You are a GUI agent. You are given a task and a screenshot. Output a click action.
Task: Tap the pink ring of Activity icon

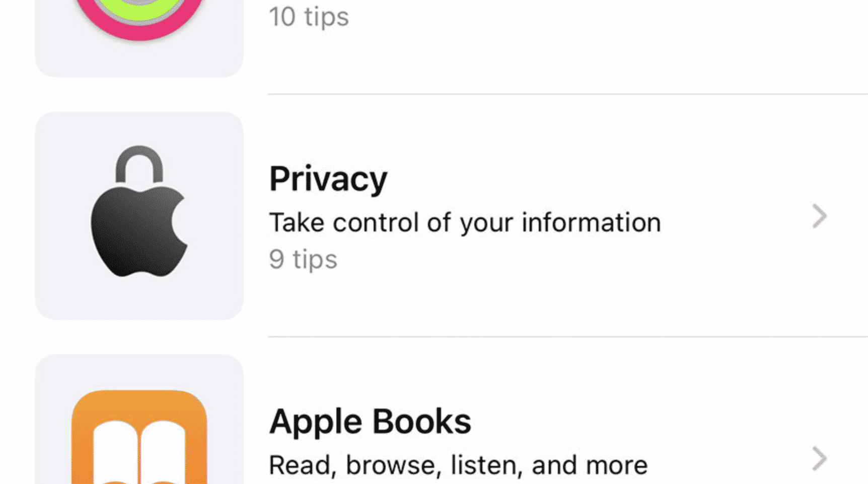(x=139, y=34)
